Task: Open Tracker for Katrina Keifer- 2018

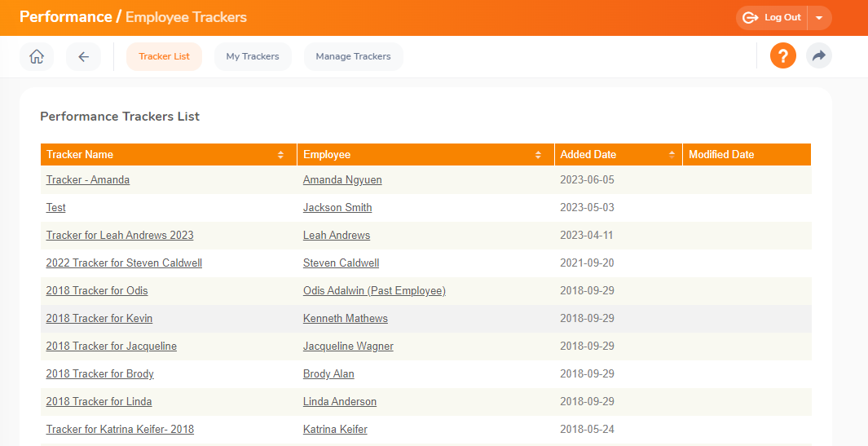Action: tap(120, 429)
